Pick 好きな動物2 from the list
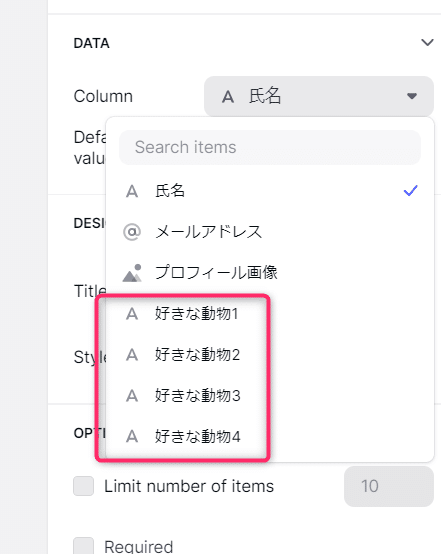This screenshot has height=554, width=441. tap(270, 354)
